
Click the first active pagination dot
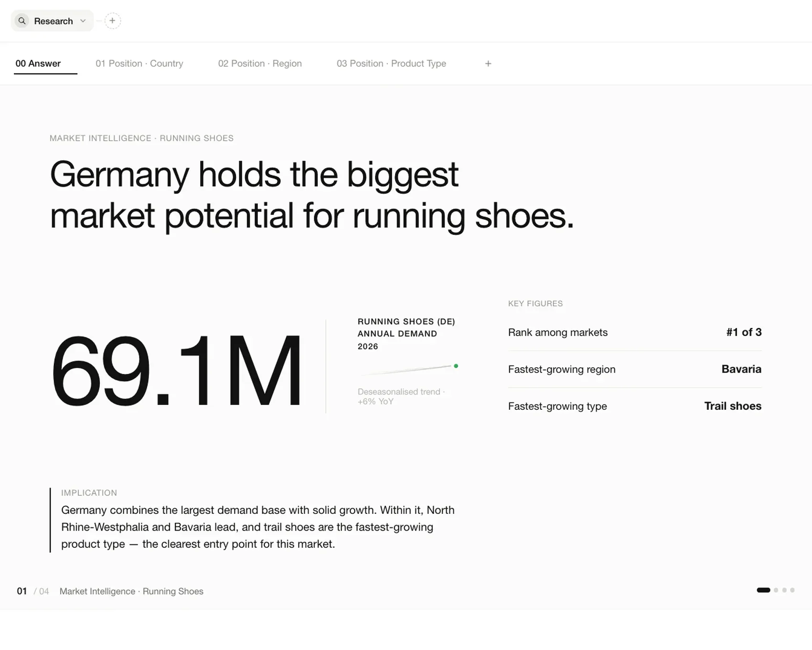point(763,590)
